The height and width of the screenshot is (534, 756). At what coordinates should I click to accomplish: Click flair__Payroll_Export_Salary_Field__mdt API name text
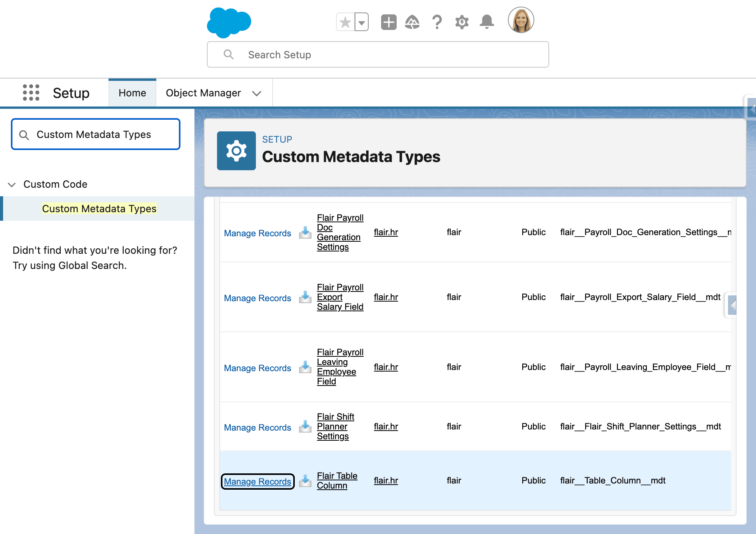[x=640, y=297]
